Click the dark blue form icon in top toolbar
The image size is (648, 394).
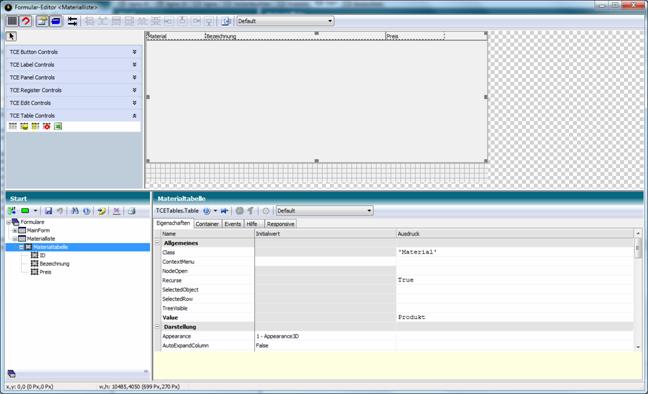[x=56, y=21]
